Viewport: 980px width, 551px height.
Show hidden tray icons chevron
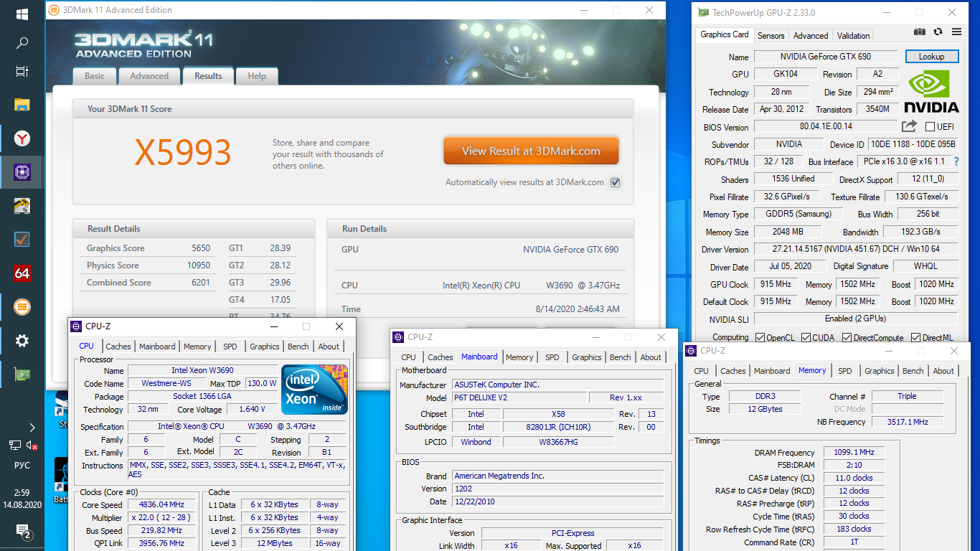click(x=32, y=428)
